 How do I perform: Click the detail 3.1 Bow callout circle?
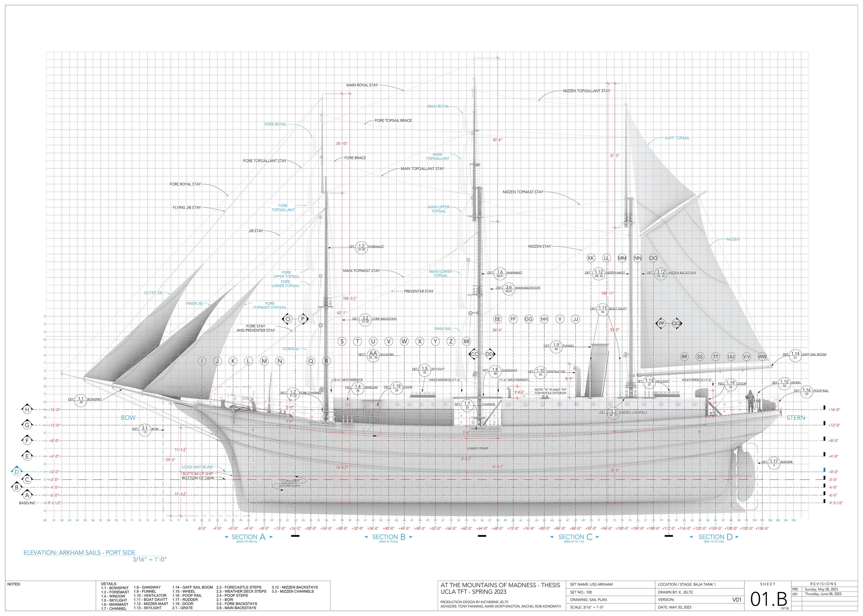[x=145, y=430]
